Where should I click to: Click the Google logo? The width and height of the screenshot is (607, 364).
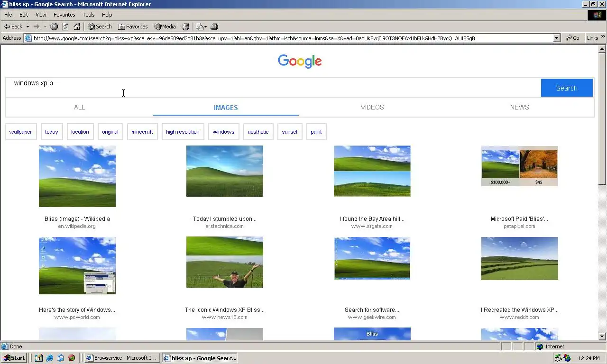click(x=300, y=61)
